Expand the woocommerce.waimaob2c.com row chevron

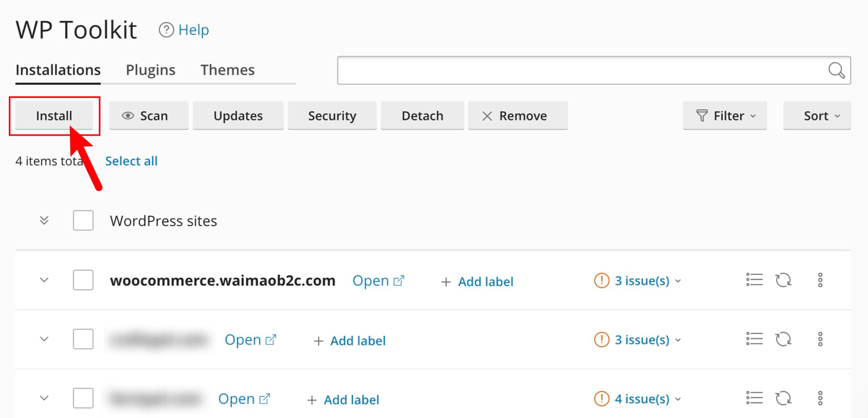(x=44, y=280)
